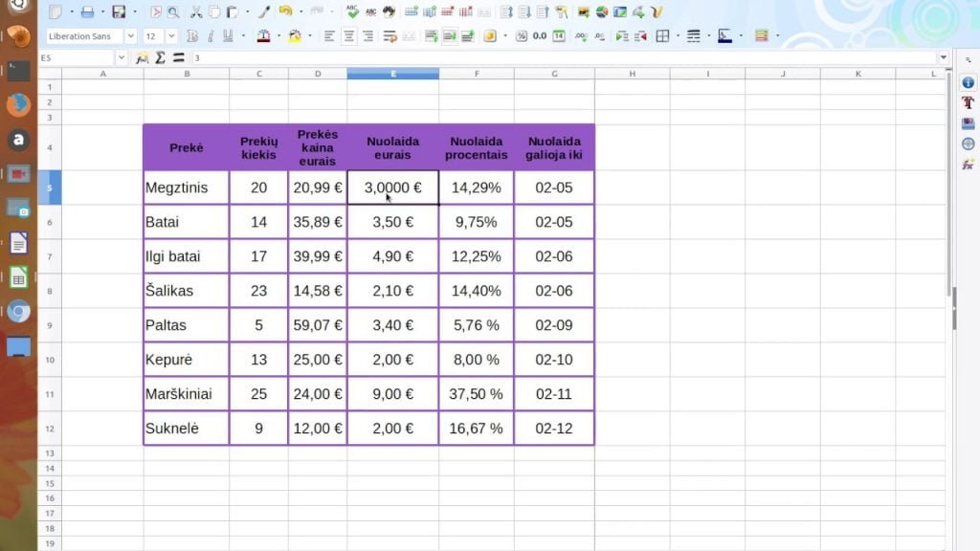This screenshot has height=551, width=980.
Task: Expand the formula bar with the arrow
Action: click(x=943, y=58)
